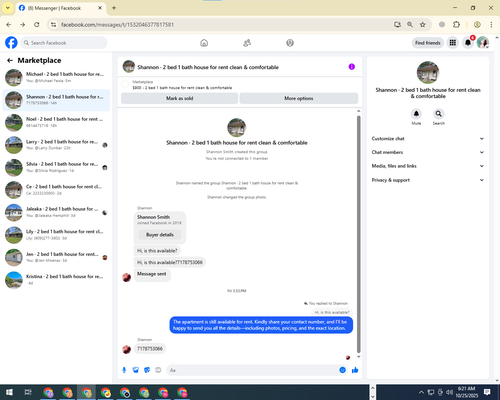
Task: Open the Chrome tab search dropdown
Action: click(8, 8)
